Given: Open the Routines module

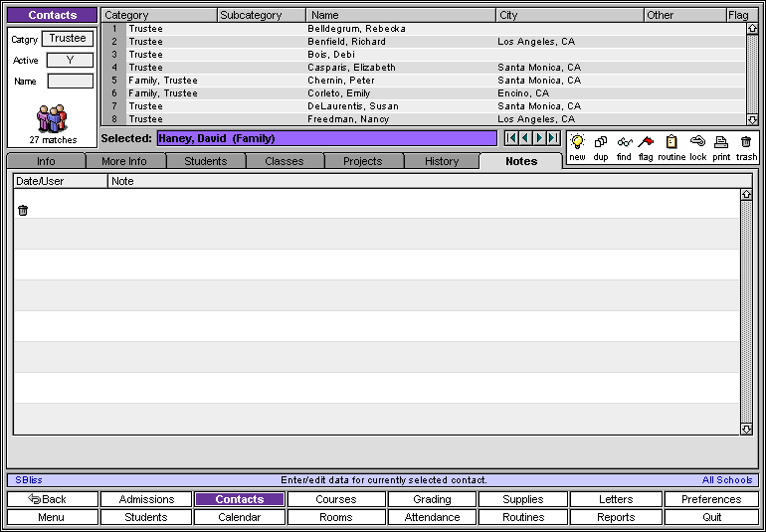Looking at the screenshot, I should pos(522,517).
